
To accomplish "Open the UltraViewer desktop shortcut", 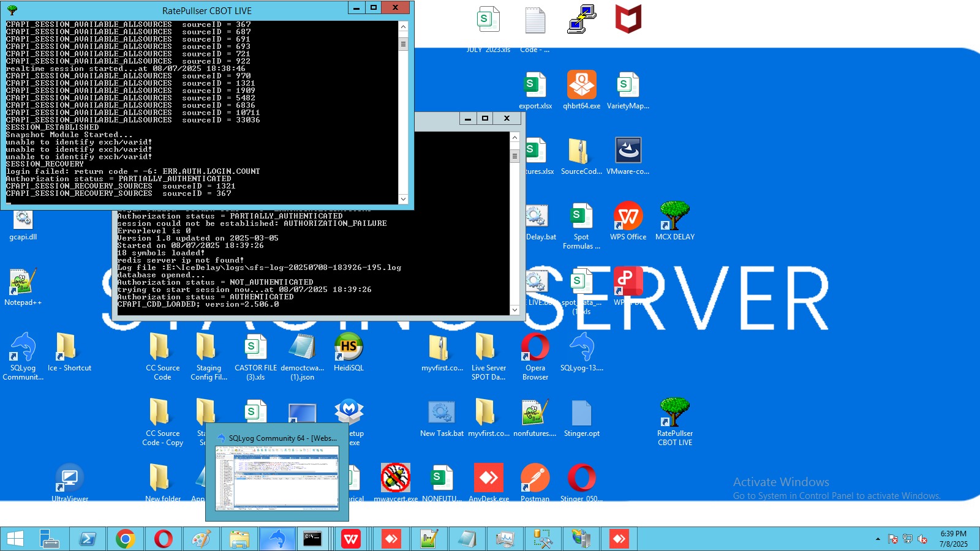I will (69, 479).
